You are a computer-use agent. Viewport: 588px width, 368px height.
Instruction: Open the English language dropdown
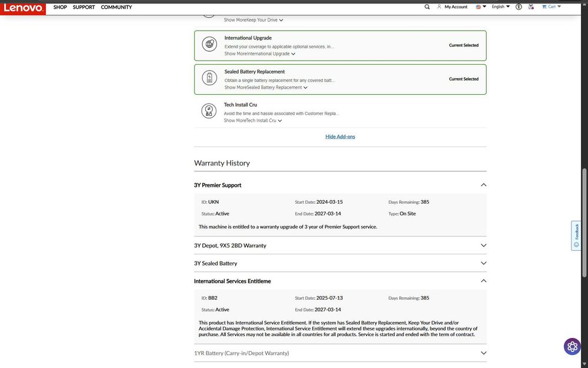click(x=500, y=7)
